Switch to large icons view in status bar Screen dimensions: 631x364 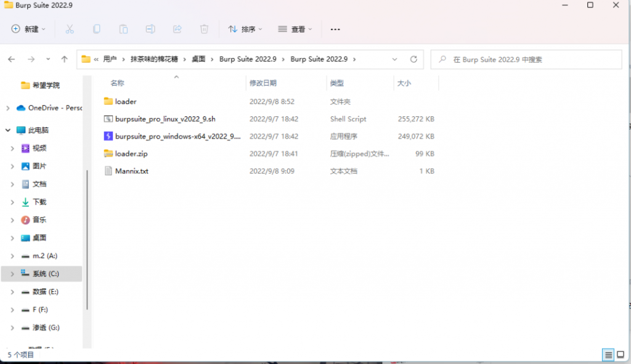[622, 355]
